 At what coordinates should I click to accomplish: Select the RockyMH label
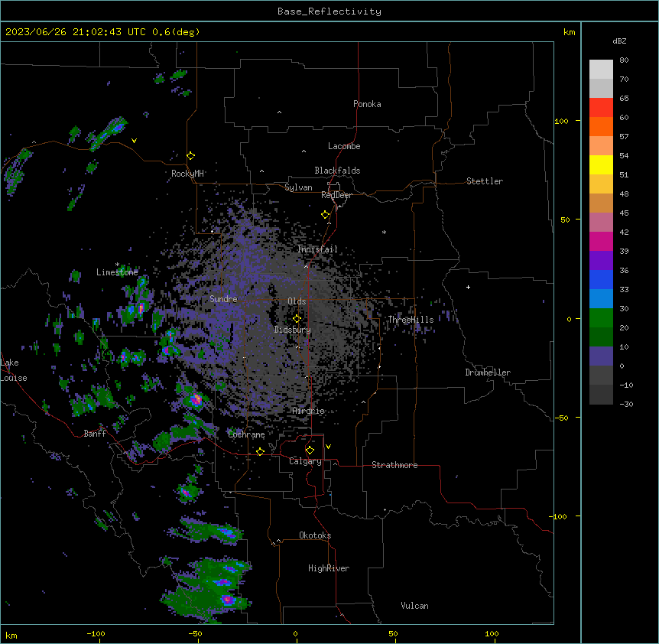click(187, 174)
